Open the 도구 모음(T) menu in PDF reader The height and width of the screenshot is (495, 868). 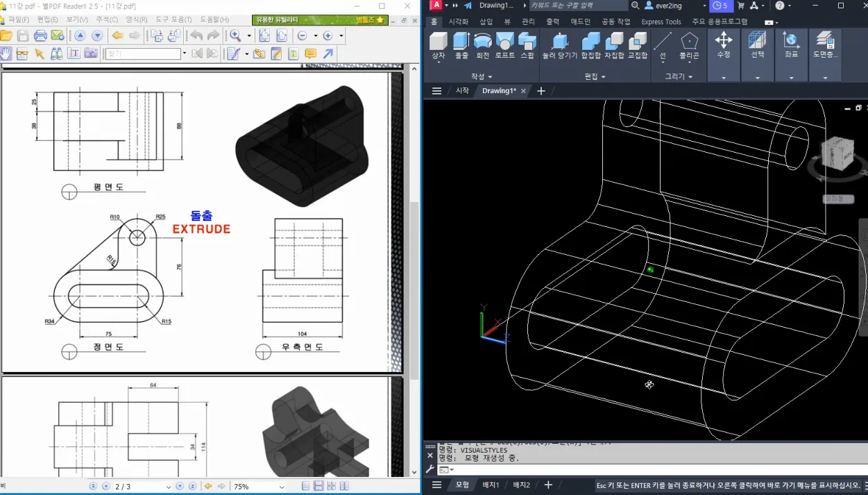click(173, 19)
